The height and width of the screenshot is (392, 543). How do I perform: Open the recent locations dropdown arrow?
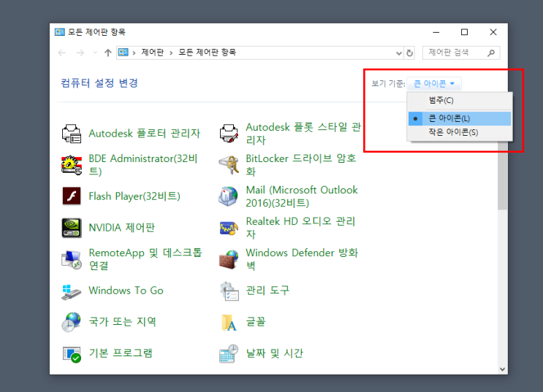coord(95,53)
